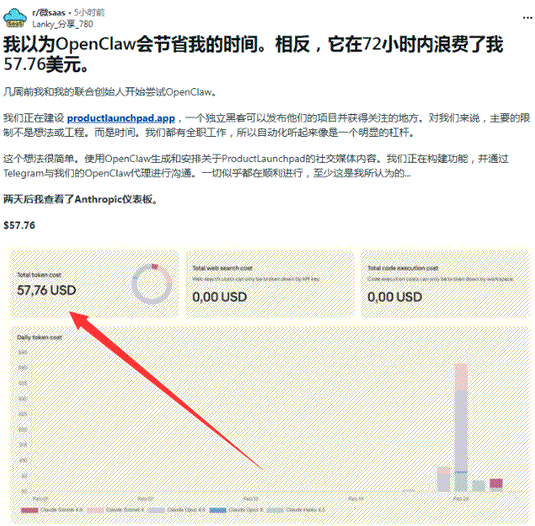Click the lavender legend swatch
535x526 pixels.
[156, 510]
